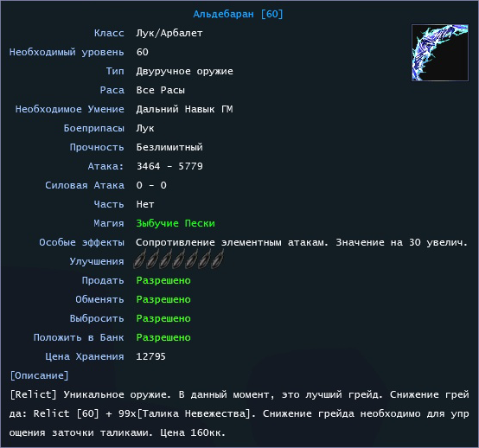Viewport: 479px width, 448px height.
Task: Click the attack value 3464 - 5779
Action: tap(169, 166)
